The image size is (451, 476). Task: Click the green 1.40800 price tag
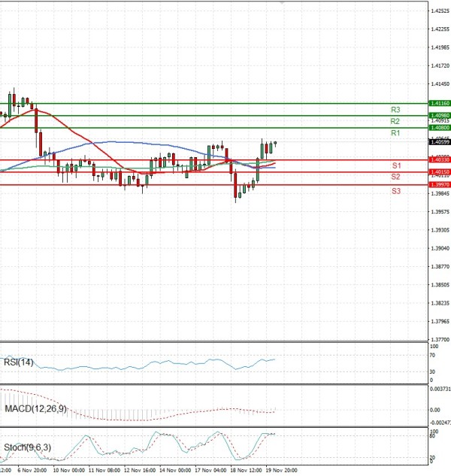point(439,128)
